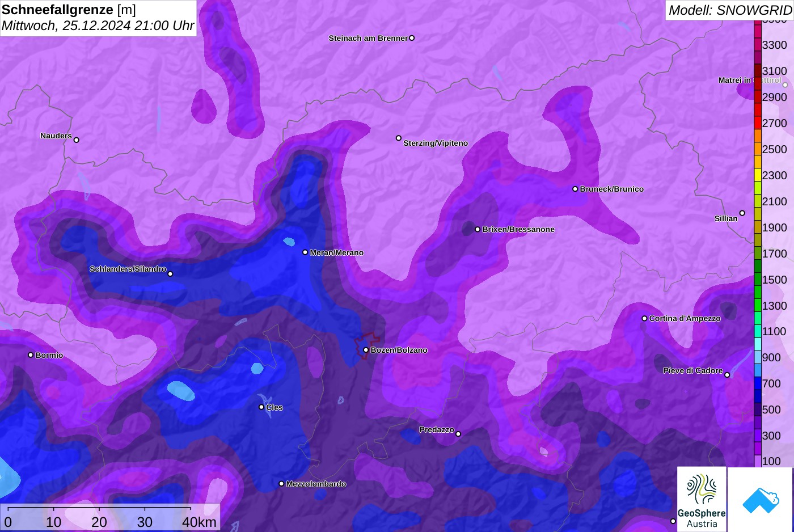Click the 1500 value in the legend
Viewport: 794px width, 532px height.
click(x=775, y=280)
